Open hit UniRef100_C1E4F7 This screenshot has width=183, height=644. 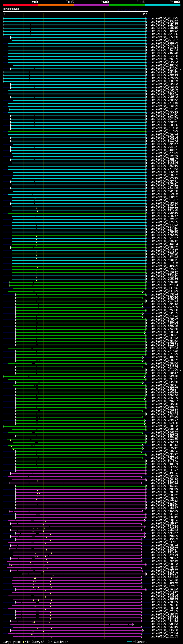[x=164, y=25]
